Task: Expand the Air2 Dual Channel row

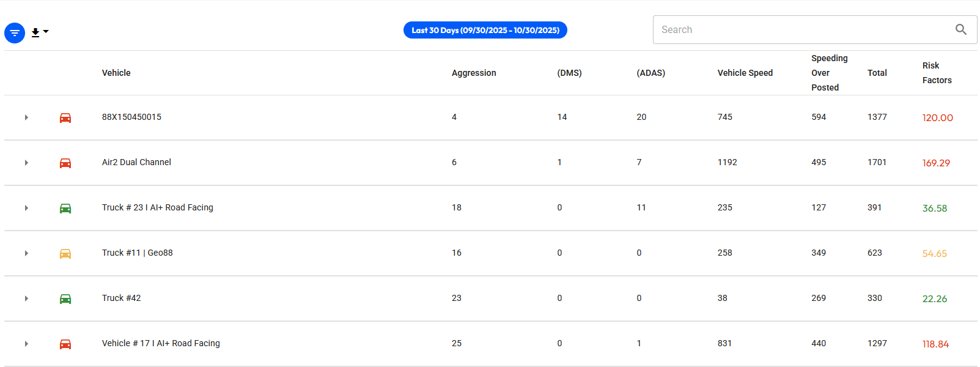Action: coord(26,163)
